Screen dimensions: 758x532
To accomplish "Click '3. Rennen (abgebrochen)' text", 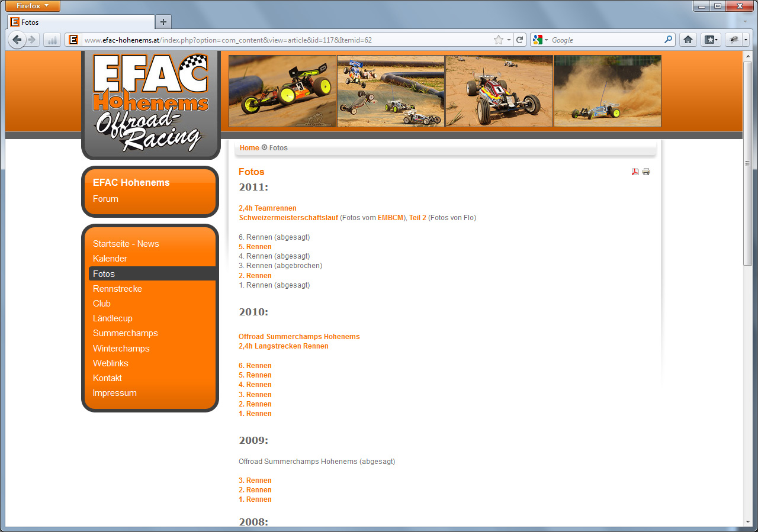I will (x=280, y=266).
